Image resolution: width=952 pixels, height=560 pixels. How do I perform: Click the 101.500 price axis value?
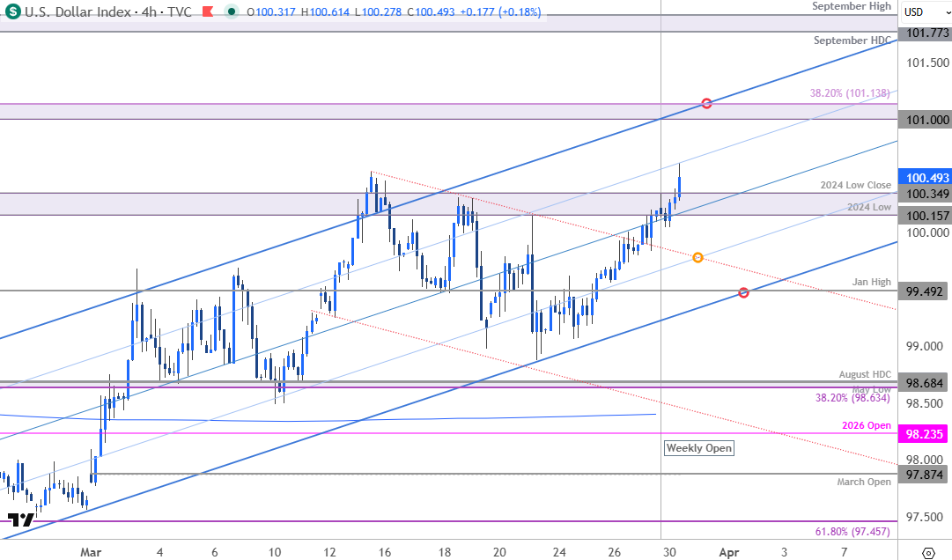coord(927,63)
